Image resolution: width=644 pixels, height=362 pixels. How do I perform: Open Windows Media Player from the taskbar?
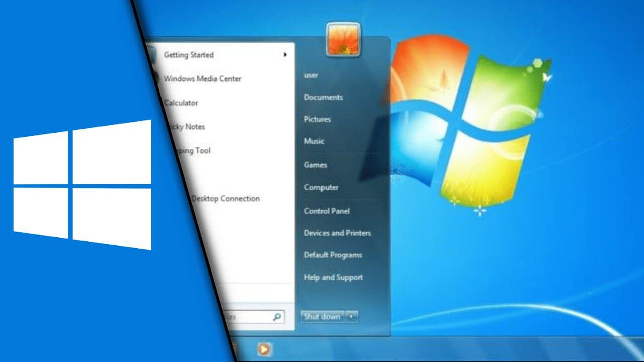(264, 349)
